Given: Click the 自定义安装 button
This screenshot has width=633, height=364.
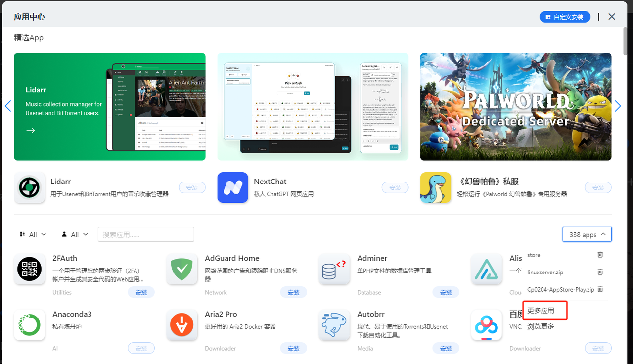Looking at the screenshot, I should pos(564,17).
